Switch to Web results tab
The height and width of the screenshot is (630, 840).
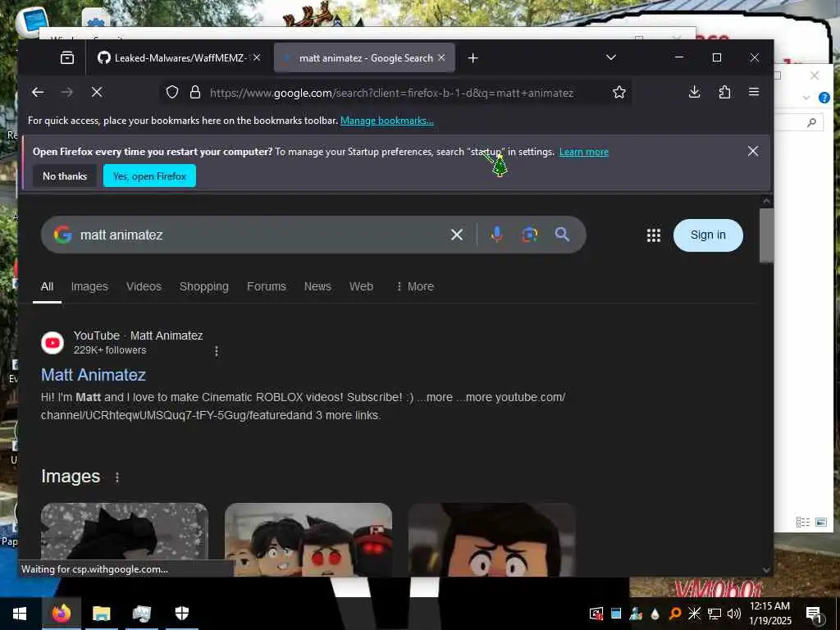tap(361, 286)
